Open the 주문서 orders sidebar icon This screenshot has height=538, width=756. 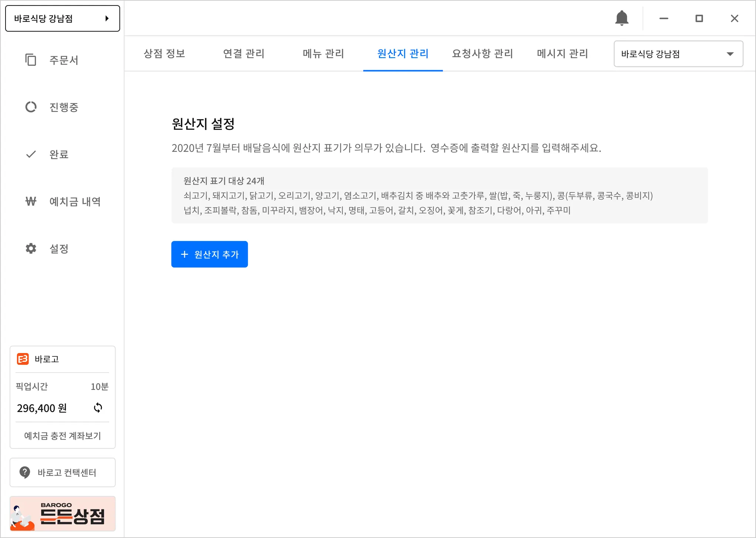(x=31, y=60)
